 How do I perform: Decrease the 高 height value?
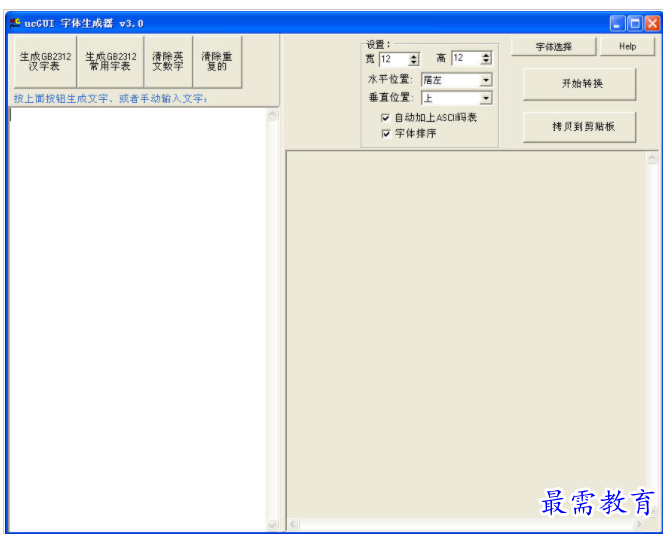click(x=486, y=61)
